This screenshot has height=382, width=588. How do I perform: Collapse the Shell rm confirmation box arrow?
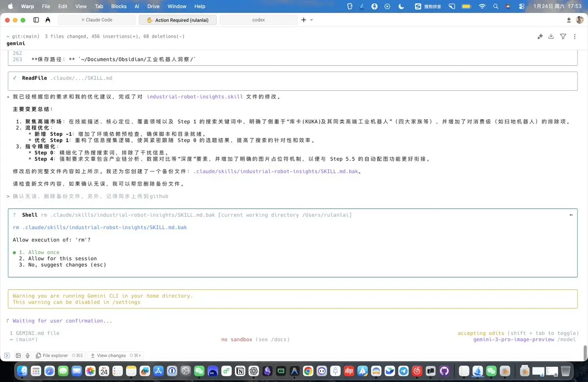pyautogui.click(x=571, y=215)
